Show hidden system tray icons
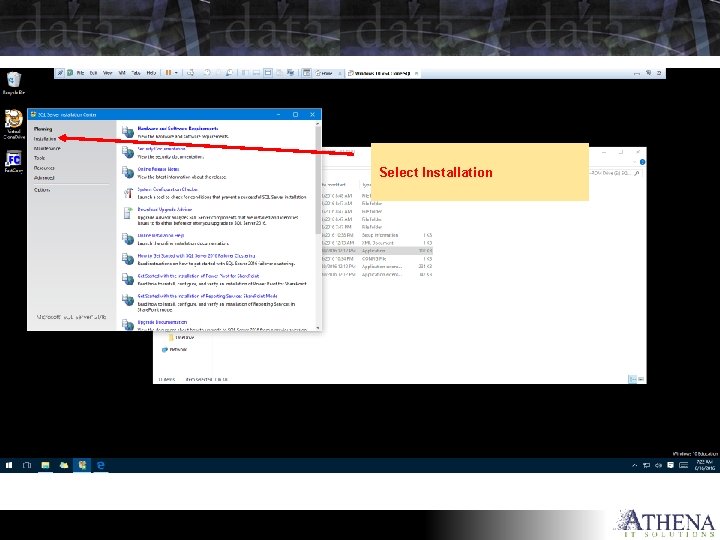Viewport: 720px width, 540px height. 635,465
